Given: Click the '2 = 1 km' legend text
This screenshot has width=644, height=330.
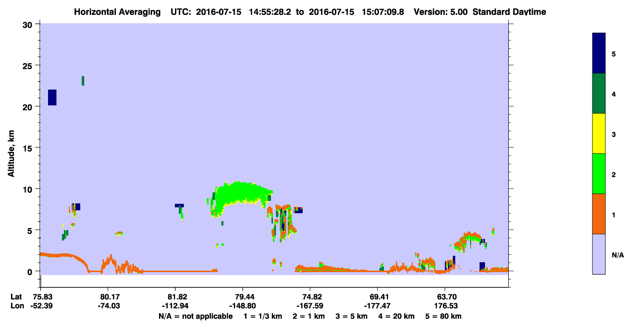Looking at the screenshot, I should point(308,316).
